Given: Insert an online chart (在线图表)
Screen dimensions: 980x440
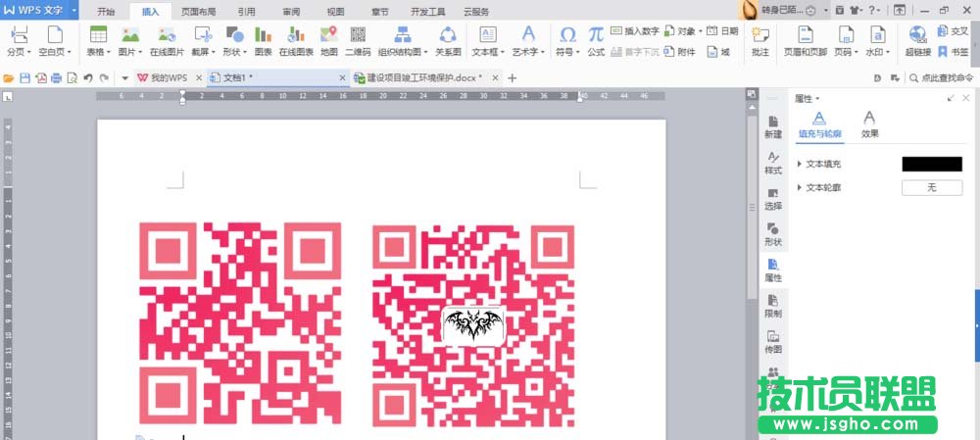Looking at the screenshot, I should pyautogui.click(x=294, y=39).
